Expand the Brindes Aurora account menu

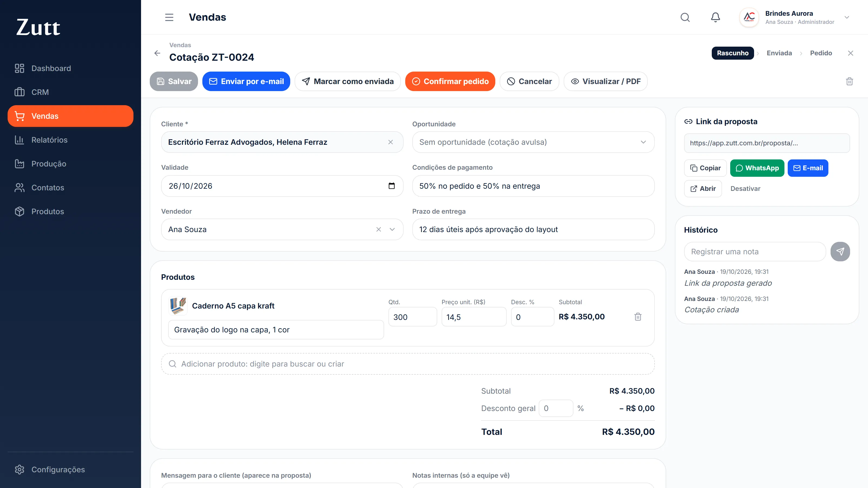847,17
